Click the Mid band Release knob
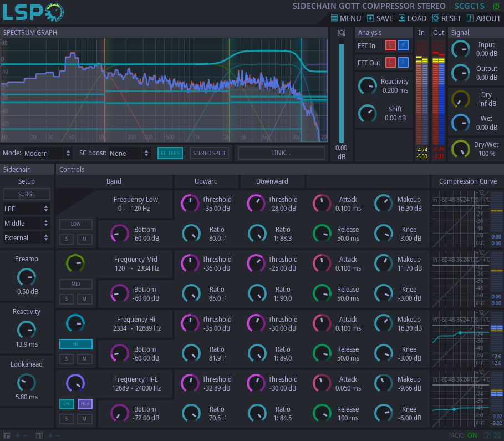Viewport: 504px width, 441px height. (x=322, y=293)
